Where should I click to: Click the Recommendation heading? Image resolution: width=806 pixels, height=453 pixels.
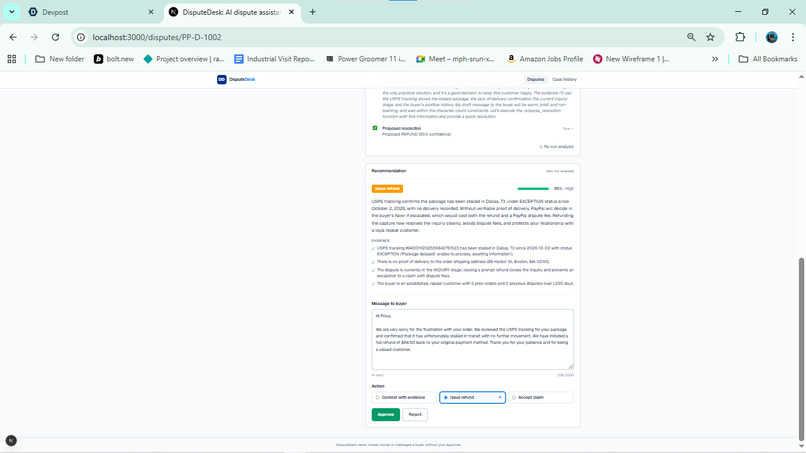pyautogui.click(x=389, y=171)
